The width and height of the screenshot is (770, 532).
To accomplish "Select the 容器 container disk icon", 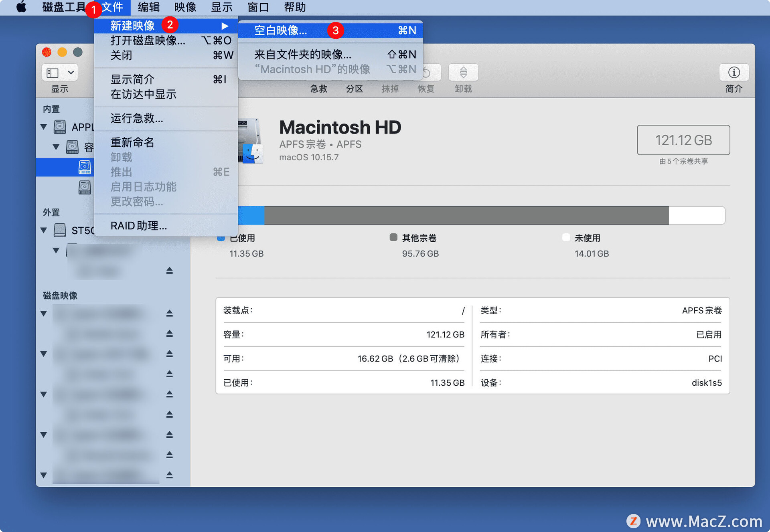I will pos(72,147).
